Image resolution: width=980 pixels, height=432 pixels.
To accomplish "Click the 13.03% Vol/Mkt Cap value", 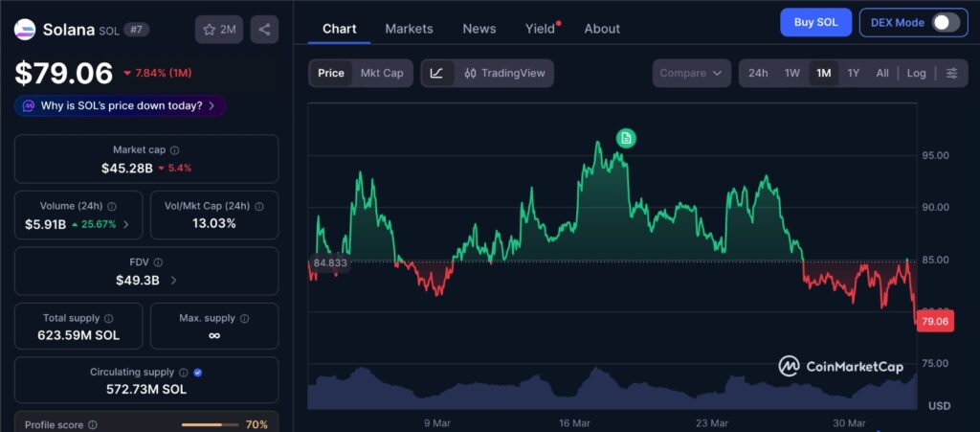I will (213, 224).
